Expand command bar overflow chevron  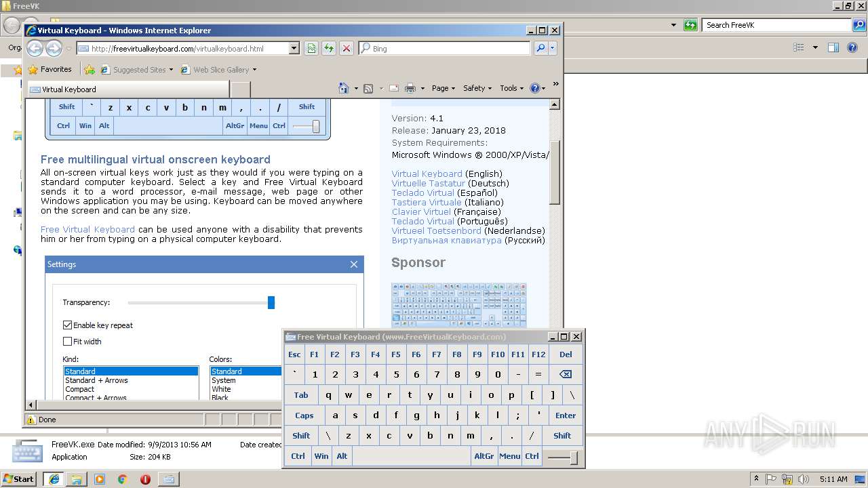(x=555, y=85)
